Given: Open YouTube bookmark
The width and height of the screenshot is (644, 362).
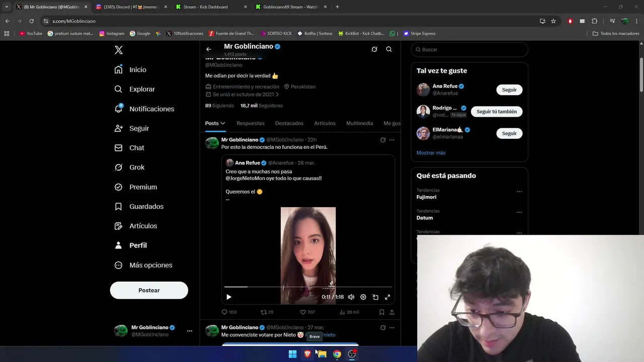Looking at the screenshot, I should coord(31,34).
